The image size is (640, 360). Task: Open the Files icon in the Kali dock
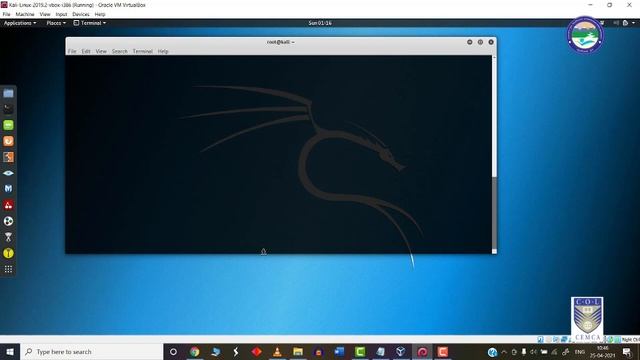tap(8, 93)
